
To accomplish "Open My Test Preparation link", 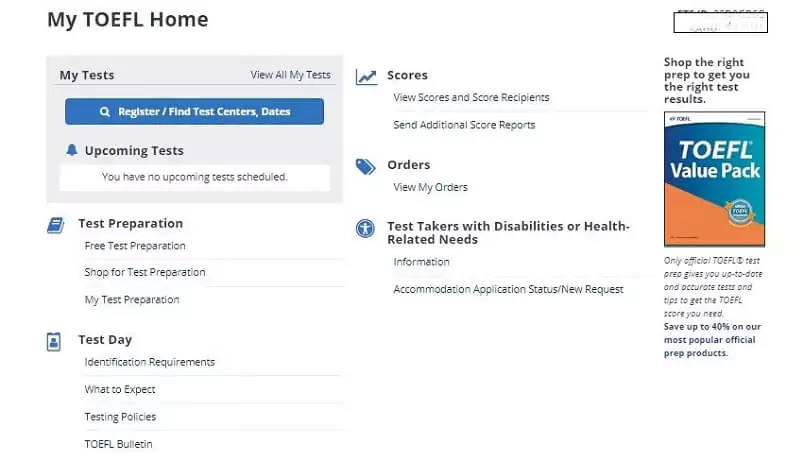I will (132, 300).
